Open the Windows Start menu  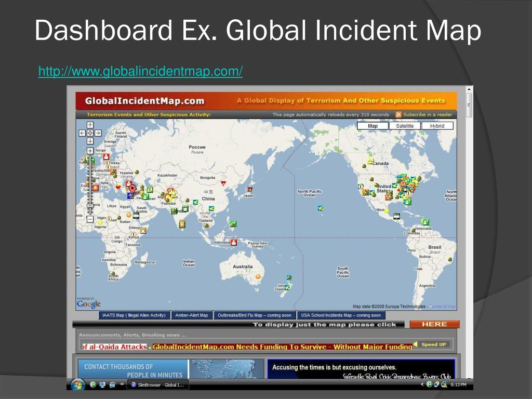tap(78, 384)
